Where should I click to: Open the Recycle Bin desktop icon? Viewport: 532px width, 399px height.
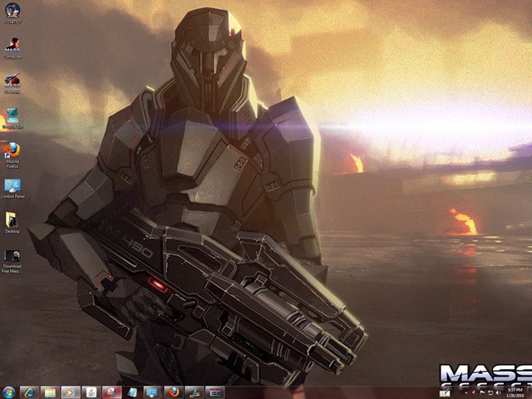pyautogui.click(x=12, y=118)
